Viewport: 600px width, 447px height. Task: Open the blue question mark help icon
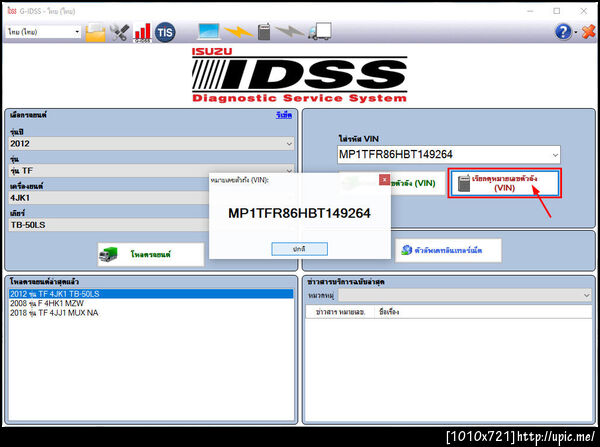(563, 32)
